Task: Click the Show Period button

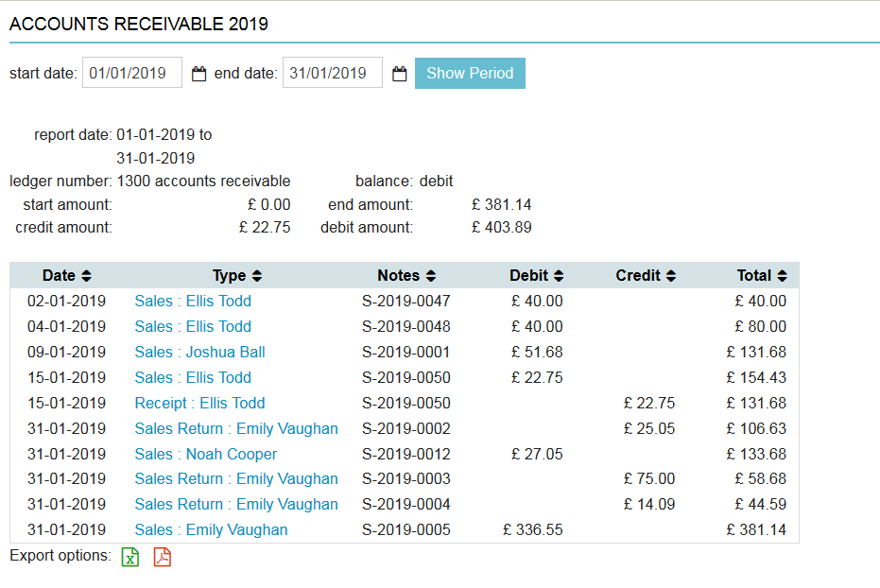Action: (x=470, y=73)
